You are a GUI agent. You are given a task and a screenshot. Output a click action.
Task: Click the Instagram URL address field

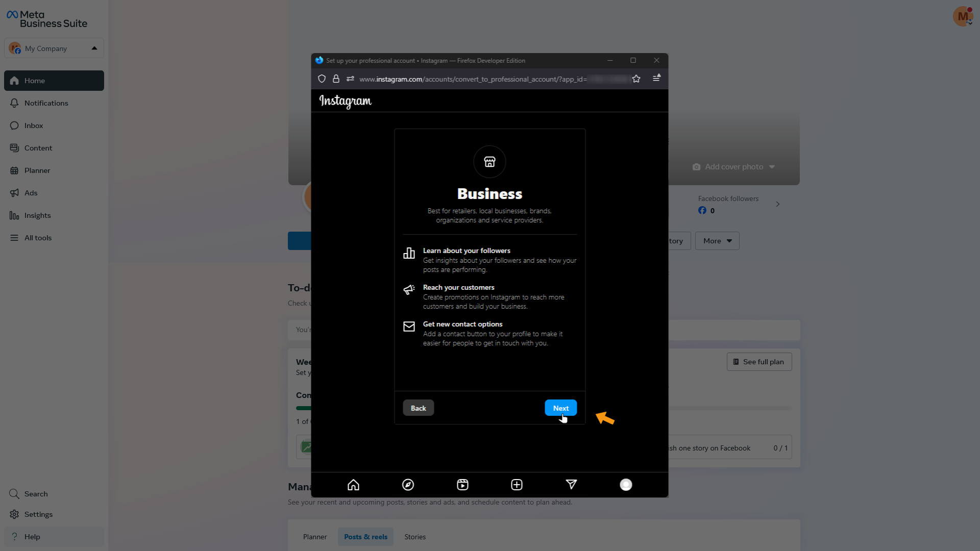point(473,79)
